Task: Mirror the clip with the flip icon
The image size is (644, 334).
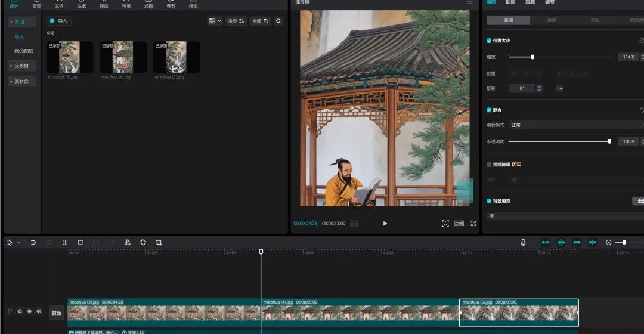Action: [x=128, y=242]
